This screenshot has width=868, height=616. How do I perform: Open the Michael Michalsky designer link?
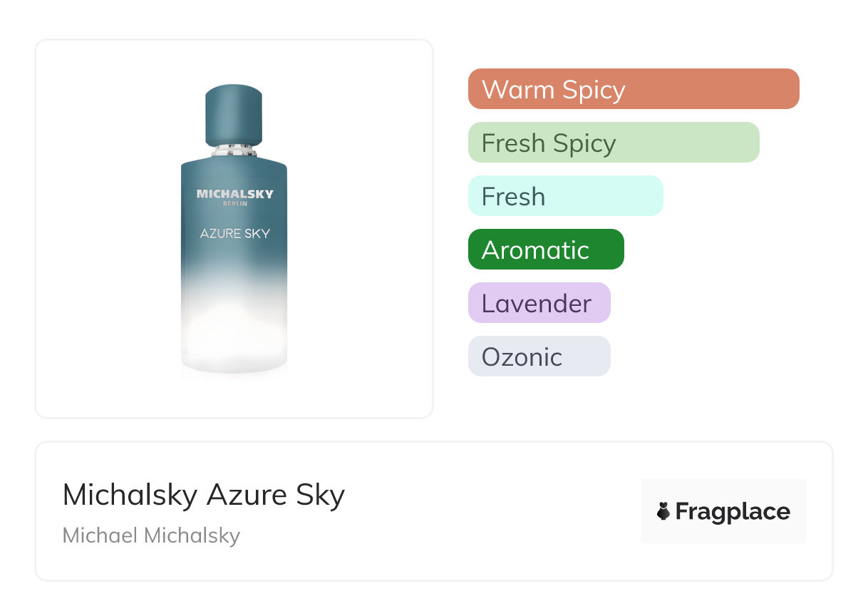[151, 535]
